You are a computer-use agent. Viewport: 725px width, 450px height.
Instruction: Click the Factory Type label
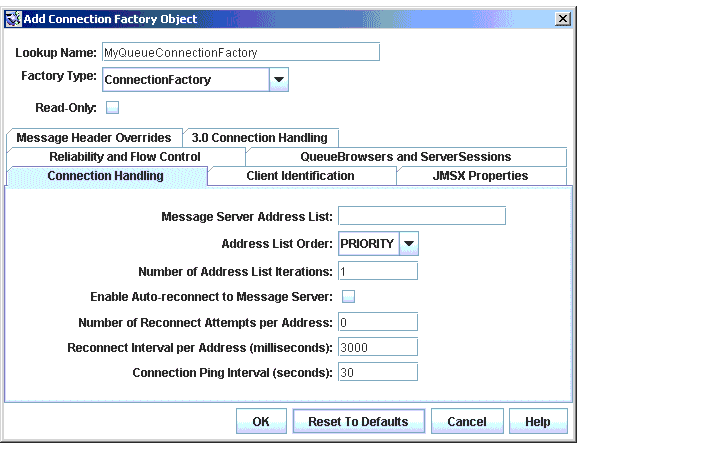(59, 76)
